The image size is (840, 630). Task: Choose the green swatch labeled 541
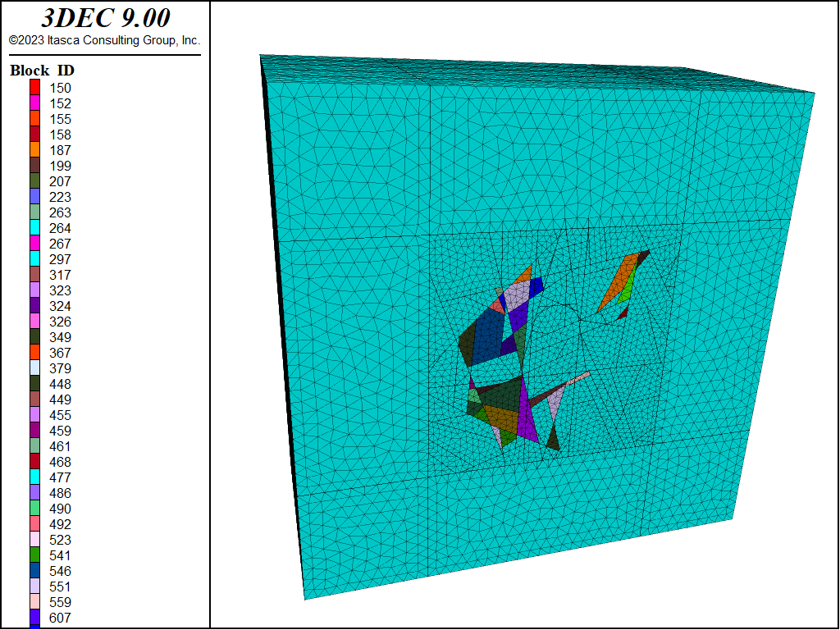pyautogui.click(x=35, y=555)
